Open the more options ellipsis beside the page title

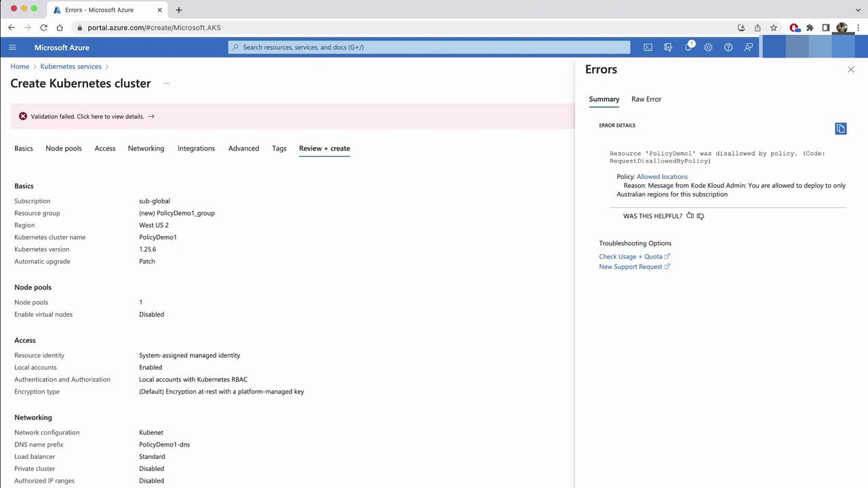tap(166, 83)
